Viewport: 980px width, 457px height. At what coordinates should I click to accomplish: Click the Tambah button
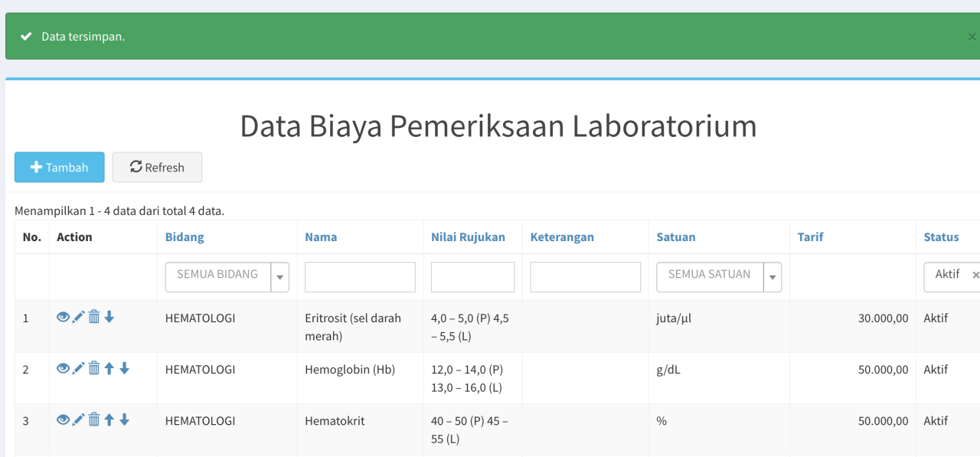(x=60, y=167)
